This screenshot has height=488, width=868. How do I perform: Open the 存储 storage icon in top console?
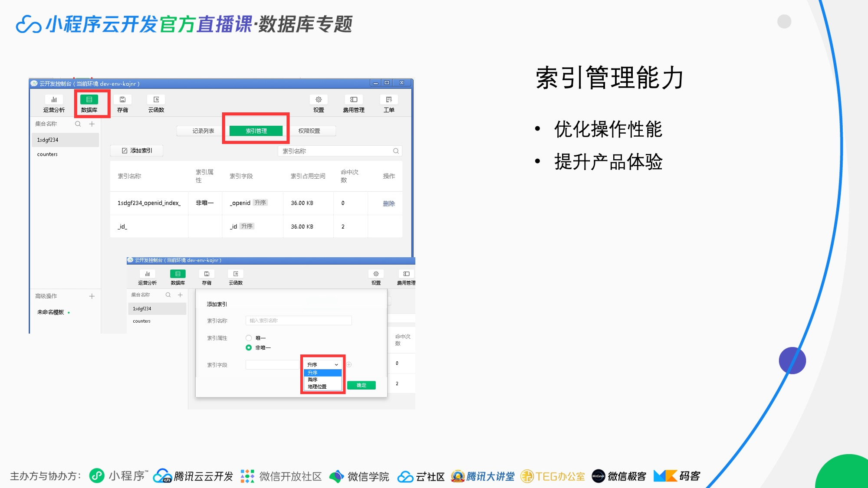point(122,100)
